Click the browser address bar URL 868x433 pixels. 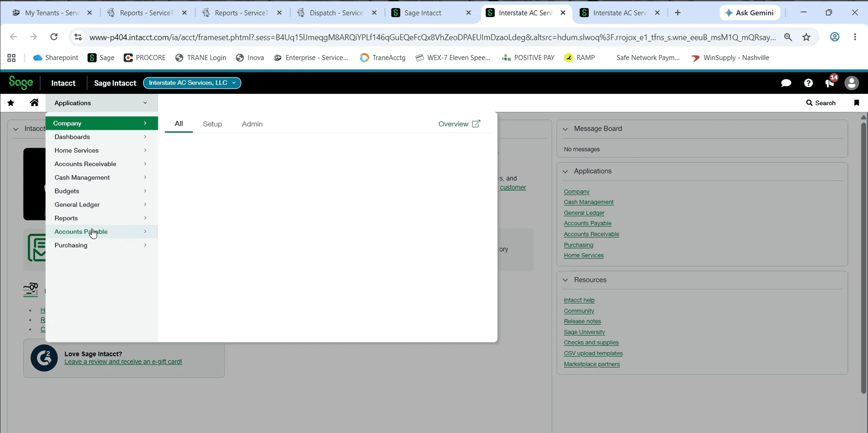pos(432,37)
